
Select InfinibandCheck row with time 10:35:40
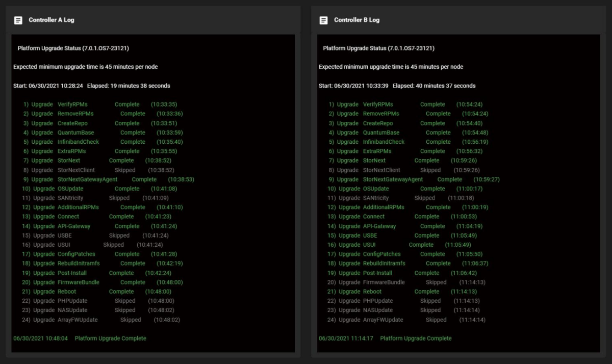pyautogui.click(x=103, y=142)
